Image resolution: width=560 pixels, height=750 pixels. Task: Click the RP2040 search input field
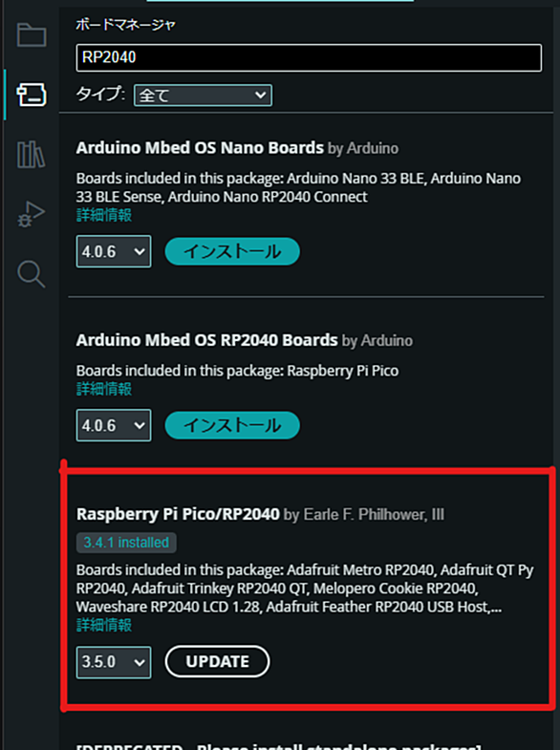(x=309, y=58)
